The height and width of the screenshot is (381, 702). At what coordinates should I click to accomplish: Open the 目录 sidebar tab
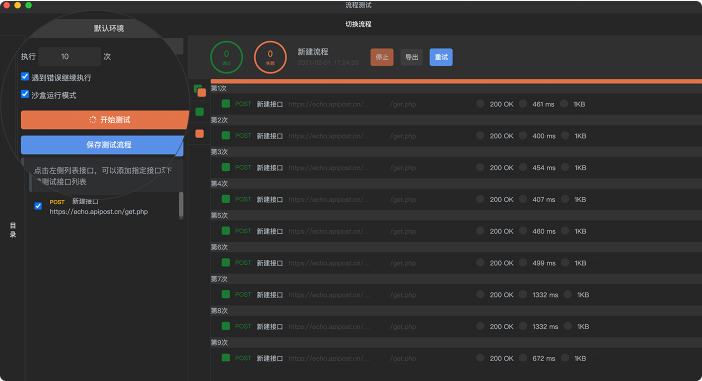point(13,230)
